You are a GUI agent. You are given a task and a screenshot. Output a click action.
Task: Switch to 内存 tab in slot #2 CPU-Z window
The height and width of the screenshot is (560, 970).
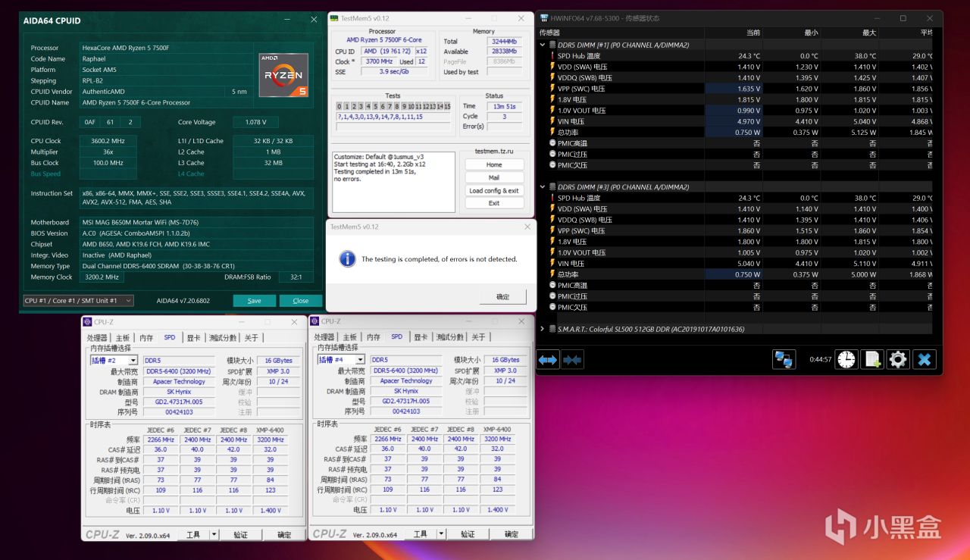[145, 337]
